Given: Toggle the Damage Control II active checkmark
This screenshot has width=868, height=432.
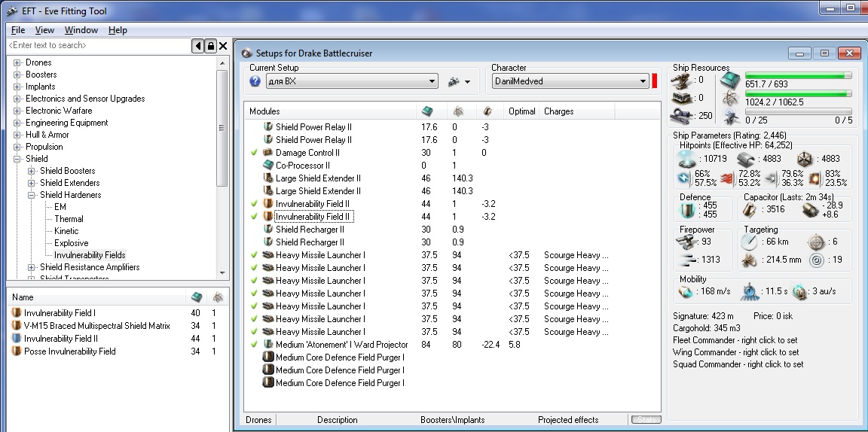Looking at the screenshot, I should coord(254,153).
